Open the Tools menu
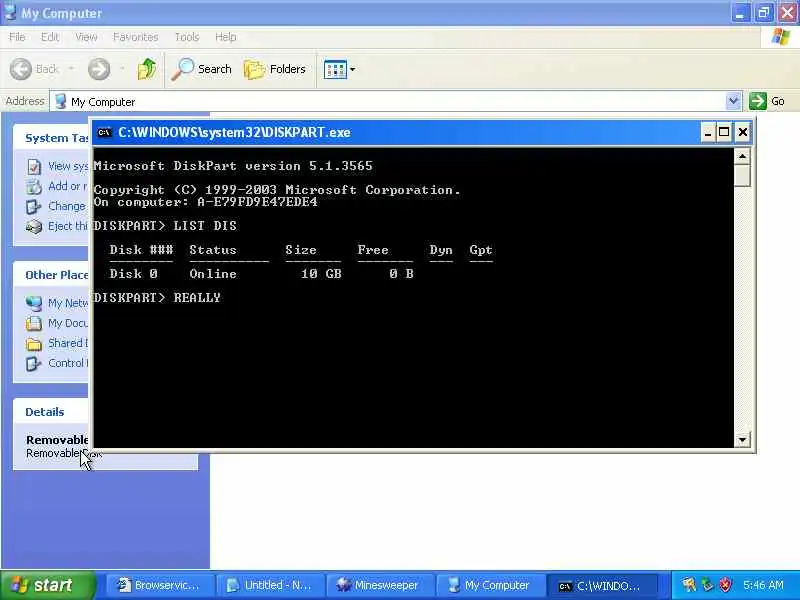800x600 pixels. click(187, 37)
